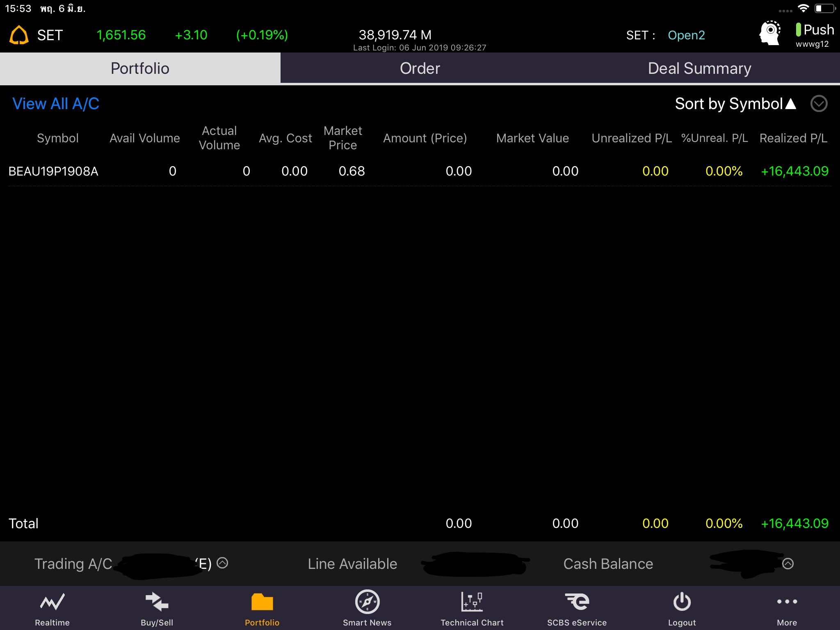This screenshot has width=840, height=630.
Task: Open the More dots menu
Action: click(787, 602)
